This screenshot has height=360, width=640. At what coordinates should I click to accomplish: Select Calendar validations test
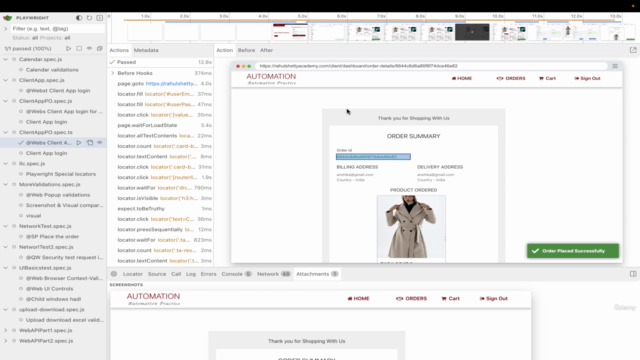[52, 70]
